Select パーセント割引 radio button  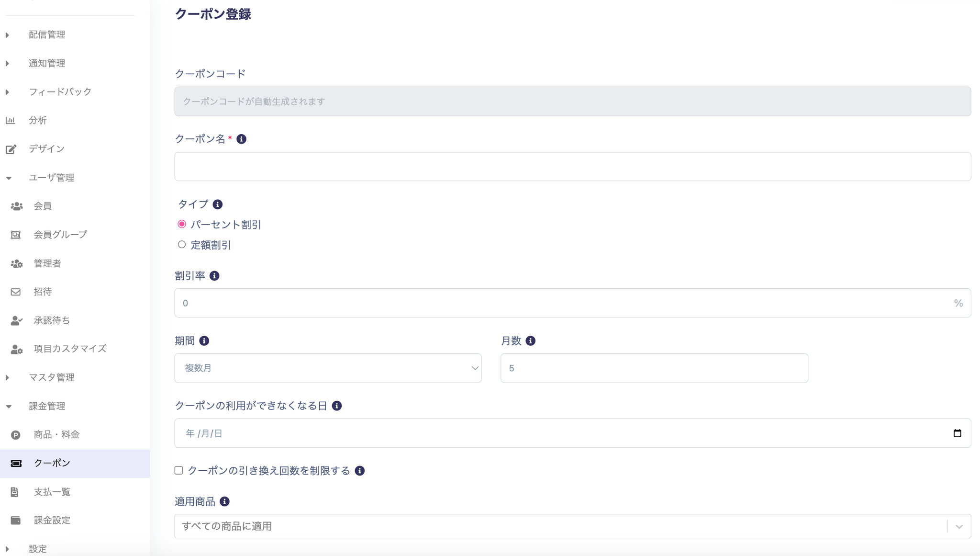click(182, 224)
